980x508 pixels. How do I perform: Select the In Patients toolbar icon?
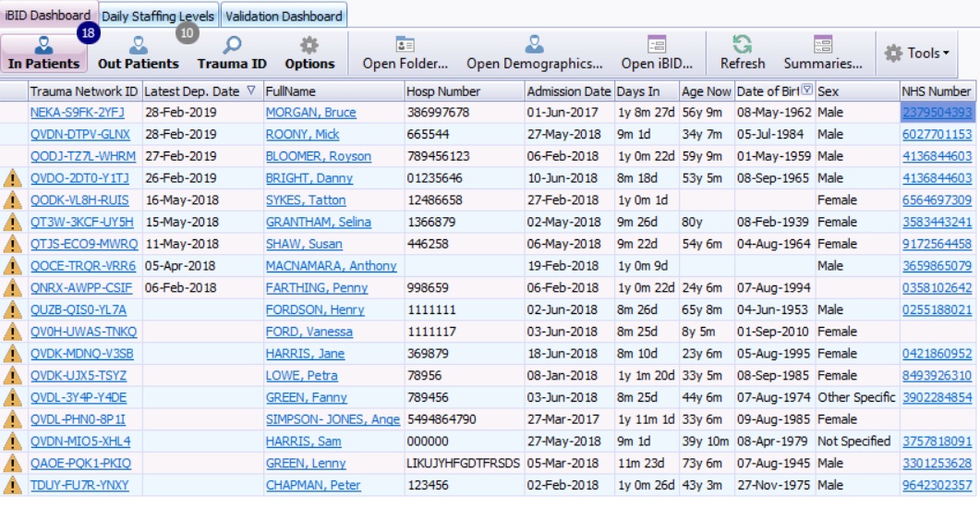click(x=43, y=45)
